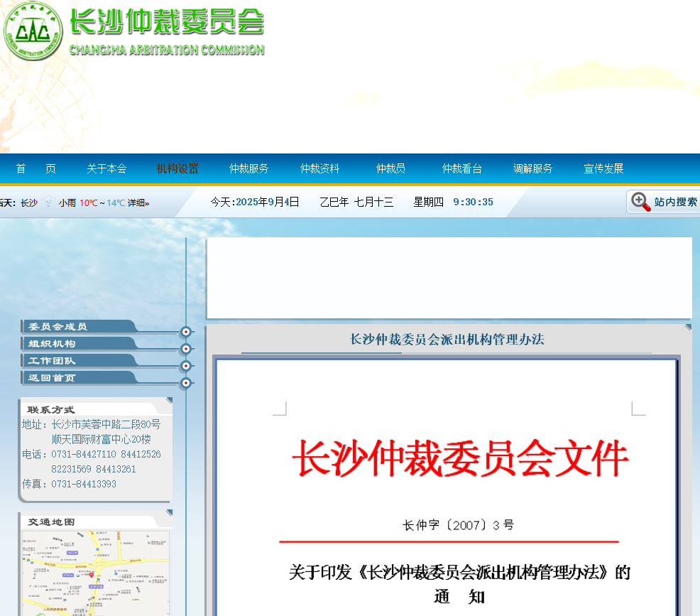Open the 首页 navigation menu item
The image size is (700, 616).
(x=35, y=168)
